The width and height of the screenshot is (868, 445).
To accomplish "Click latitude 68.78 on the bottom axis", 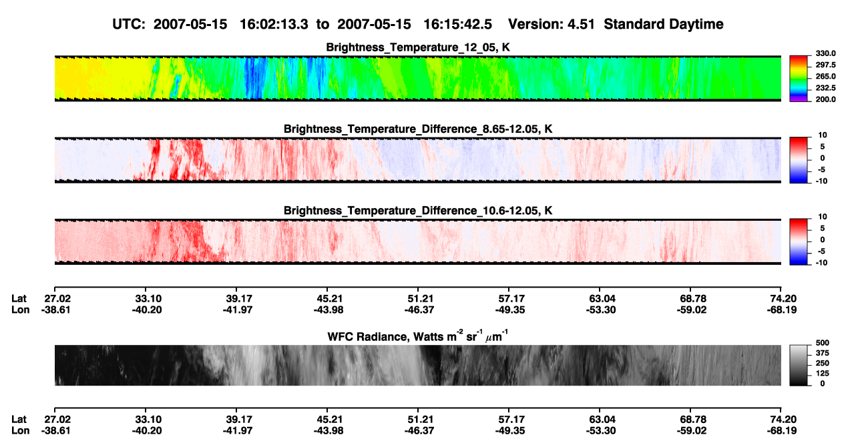I will pos(690,420).
